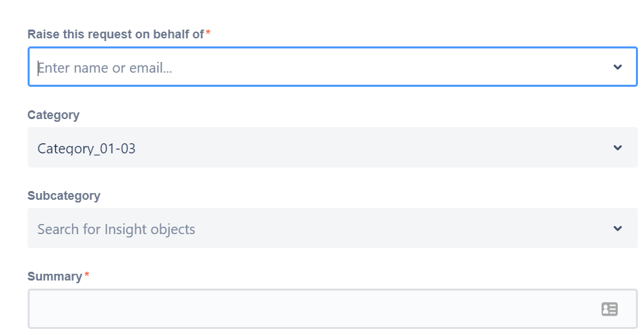Click the 'Raise this request on behalf of' label
Viewport: 644px width, 335px height.
pyautogui.click(x=115, y=34)
